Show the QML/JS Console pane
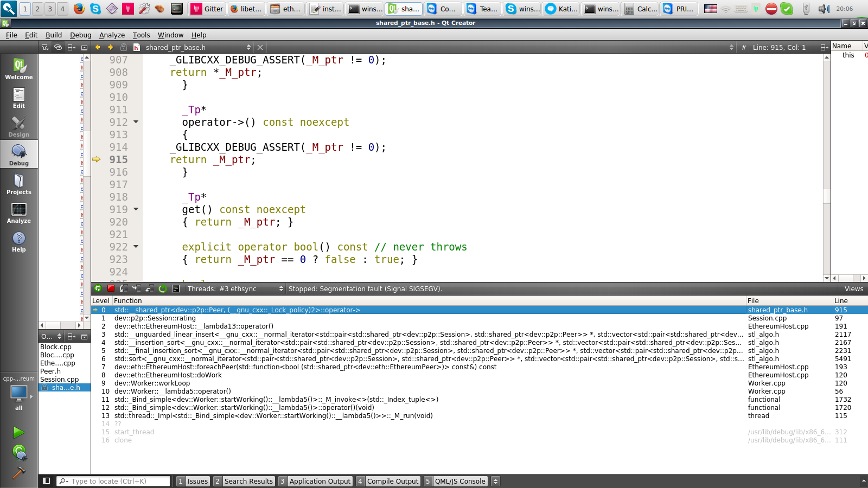The height and width of the screenshot is (488, 868). pos(455,481)
